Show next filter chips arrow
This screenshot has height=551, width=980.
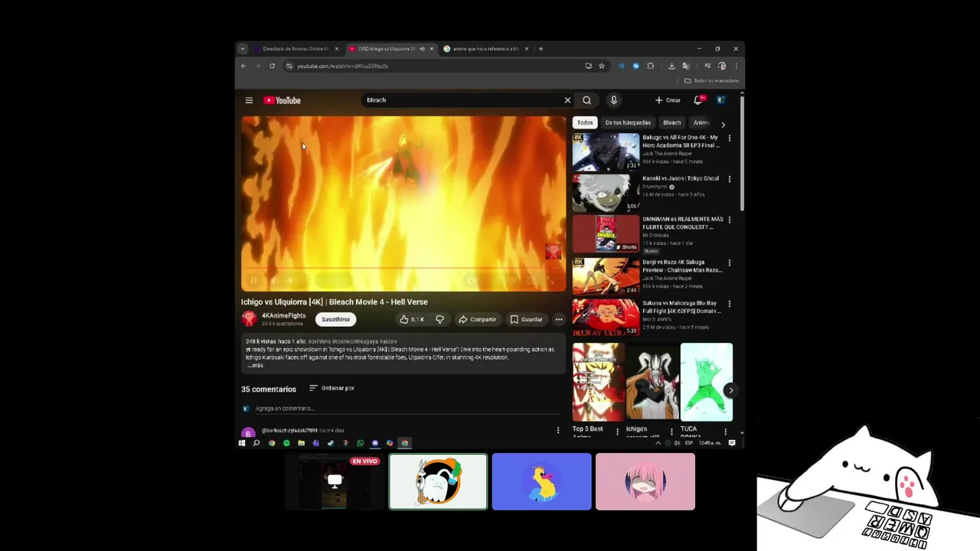pyautogui.click(x=723, y=123)
